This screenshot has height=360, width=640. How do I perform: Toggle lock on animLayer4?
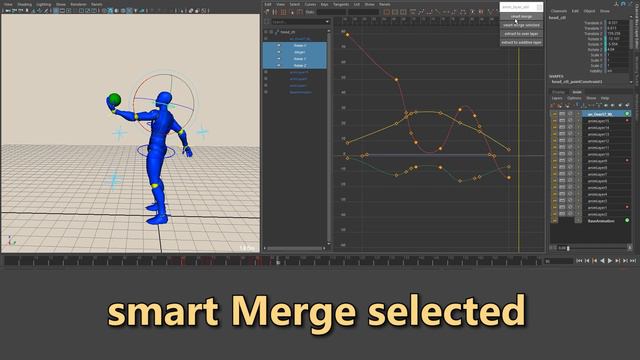click(555, 194)
